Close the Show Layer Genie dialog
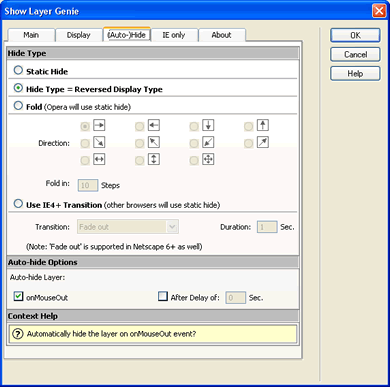The image size is (390, 387). coord(379,11)
